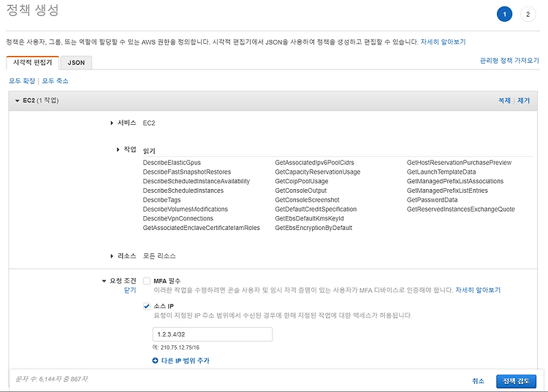
Task: Expand the 리소스 row
Action: [x=112, y=256]
